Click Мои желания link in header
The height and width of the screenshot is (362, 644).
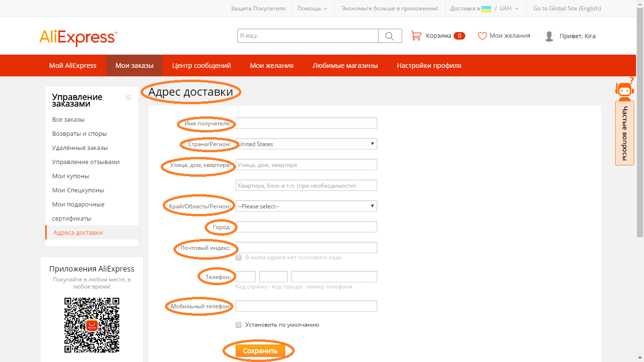510,36
